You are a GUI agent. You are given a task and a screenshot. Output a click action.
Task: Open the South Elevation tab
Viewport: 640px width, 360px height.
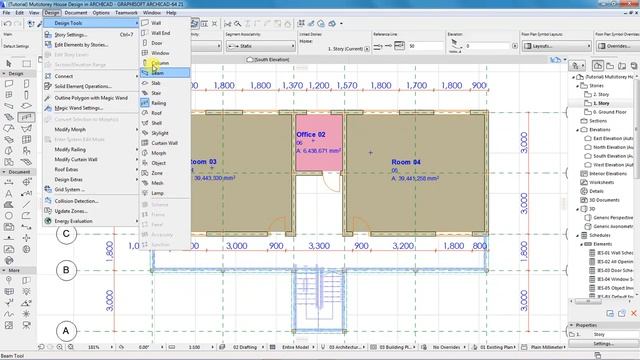pos(268,60)
